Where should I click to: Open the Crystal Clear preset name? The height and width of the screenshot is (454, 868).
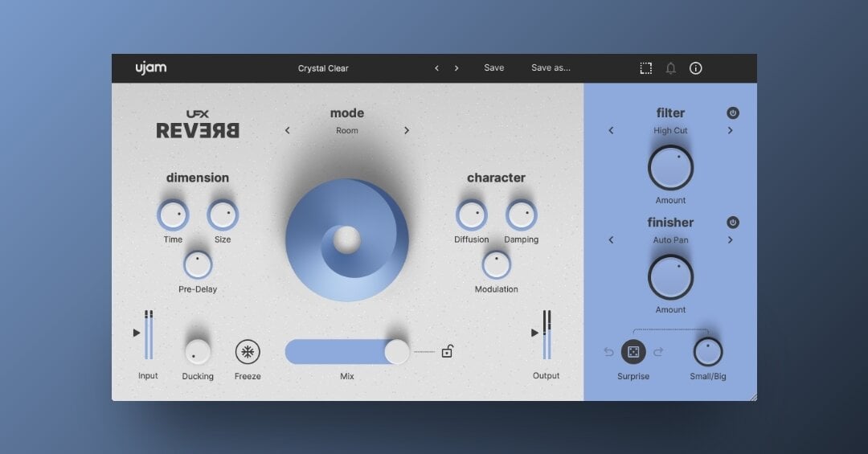point(323,68)
